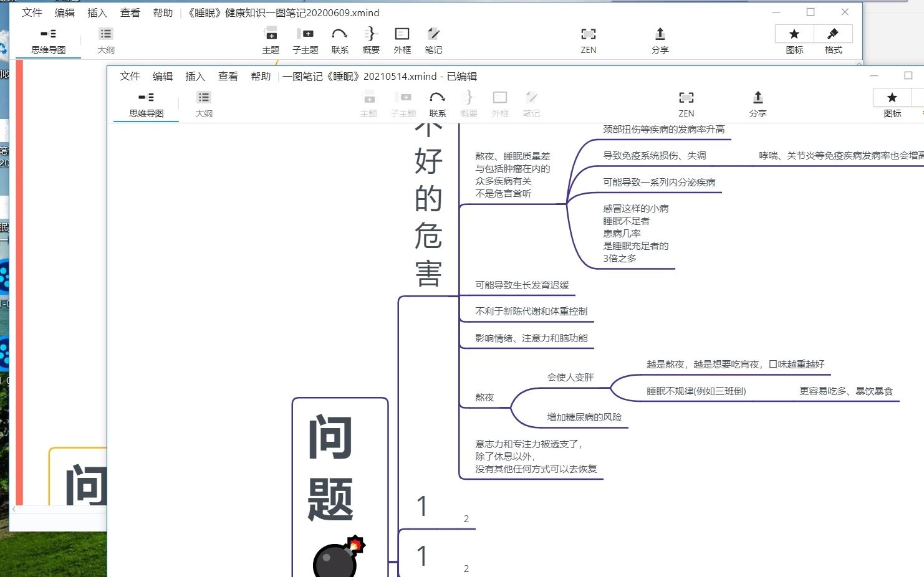Select topic 影响情绪、注意力和脑功能
The height and width of the screenshot is (577, 924).
pos(531,338)
